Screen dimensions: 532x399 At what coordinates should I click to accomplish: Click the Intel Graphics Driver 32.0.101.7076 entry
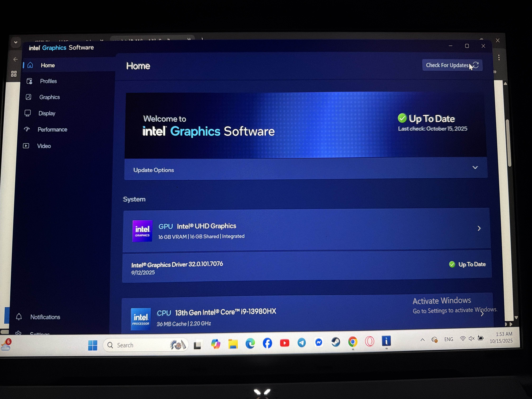(177, 265)
